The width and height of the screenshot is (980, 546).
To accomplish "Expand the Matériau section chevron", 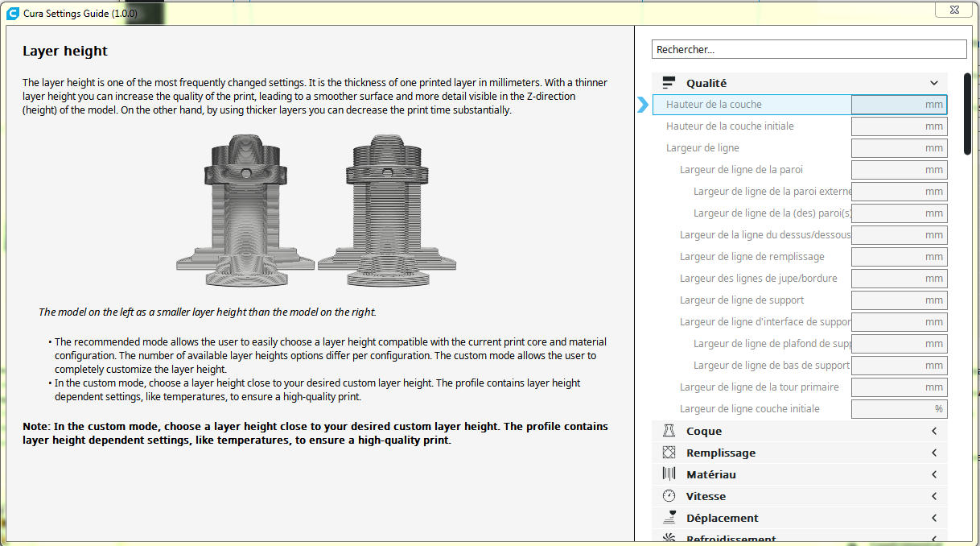I will (934, 474).
